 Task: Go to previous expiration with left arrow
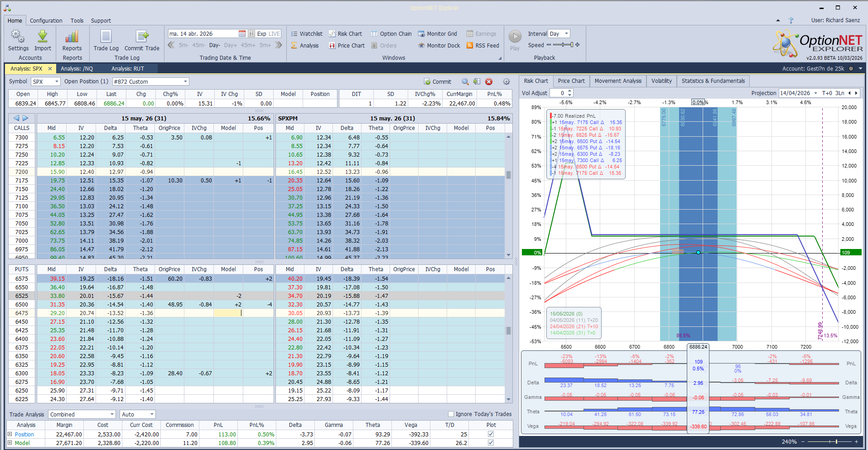[x=16, y=118]
